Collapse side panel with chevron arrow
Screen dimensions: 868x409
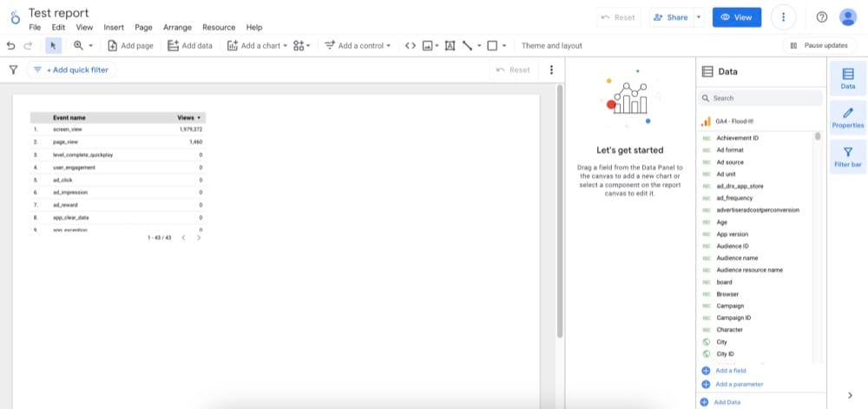(851, 395)
